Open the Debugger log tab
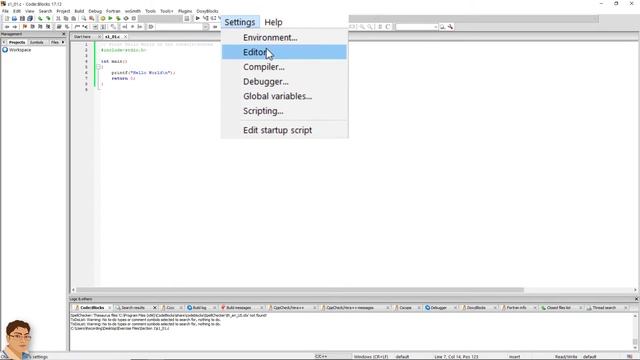This screenshot has height=360, width=640. tap(438, 308)
